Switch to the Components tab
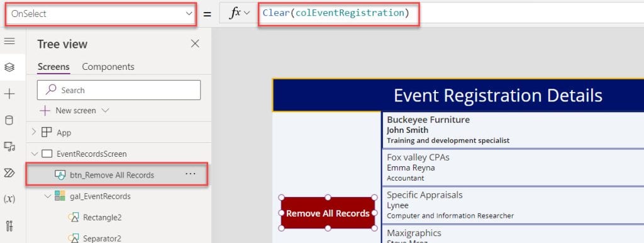The width and height of the screenshot is (644, 243). [108, 67]
